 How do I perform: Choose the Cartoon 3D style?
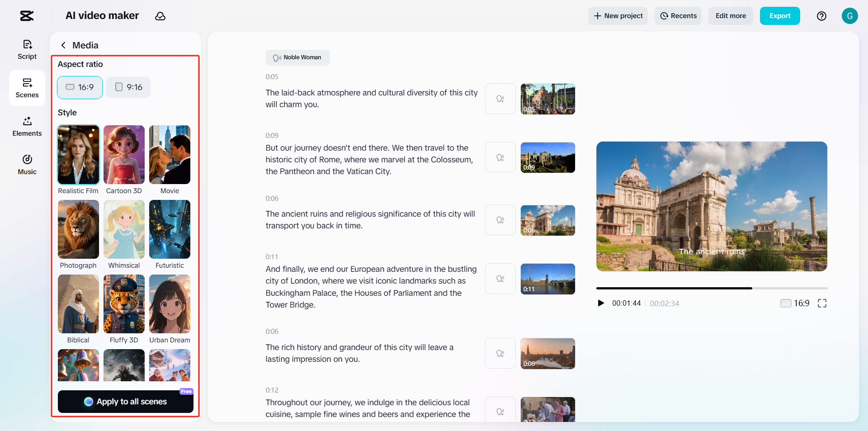pyautogui.click(x=124, y=155)
